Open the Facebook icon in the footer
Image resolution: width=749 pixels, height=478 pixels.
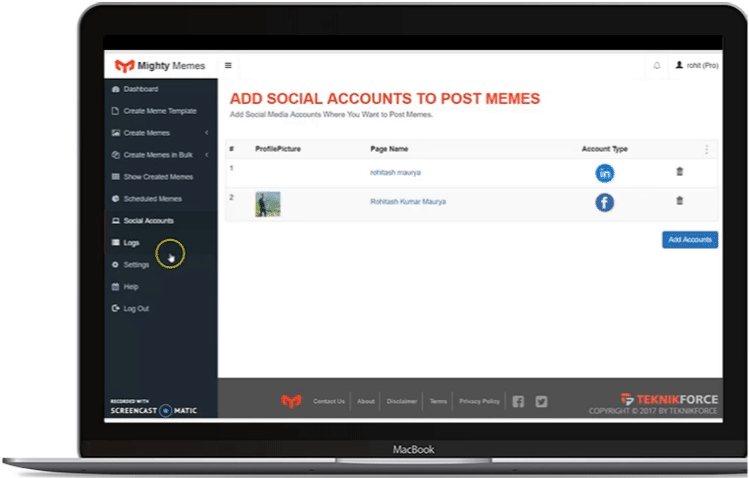[x=518, y=401]
